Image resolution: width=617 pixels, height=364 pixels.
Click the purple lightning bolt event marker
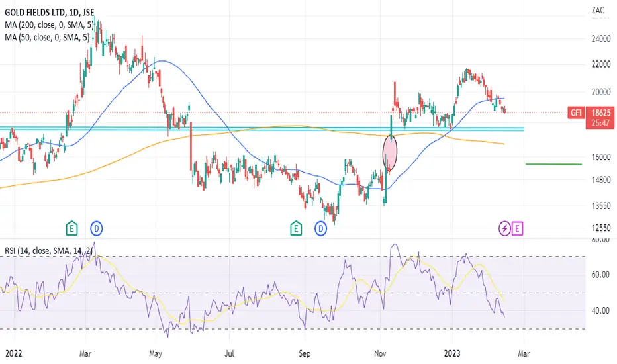coord(504,228)
